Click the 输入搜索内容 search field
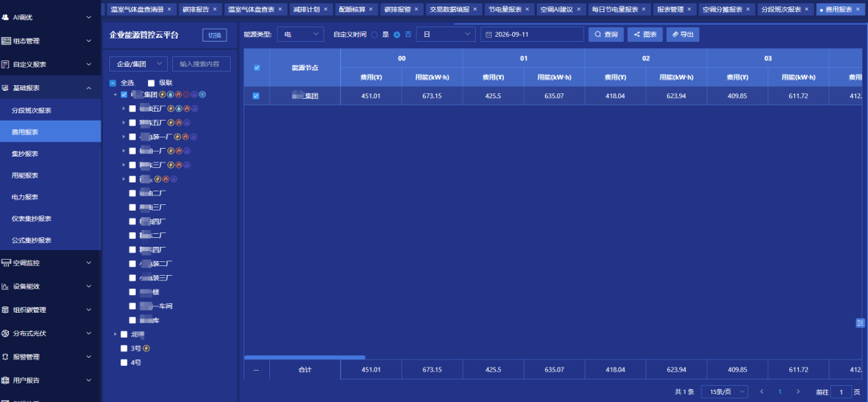 click(201, 64)
